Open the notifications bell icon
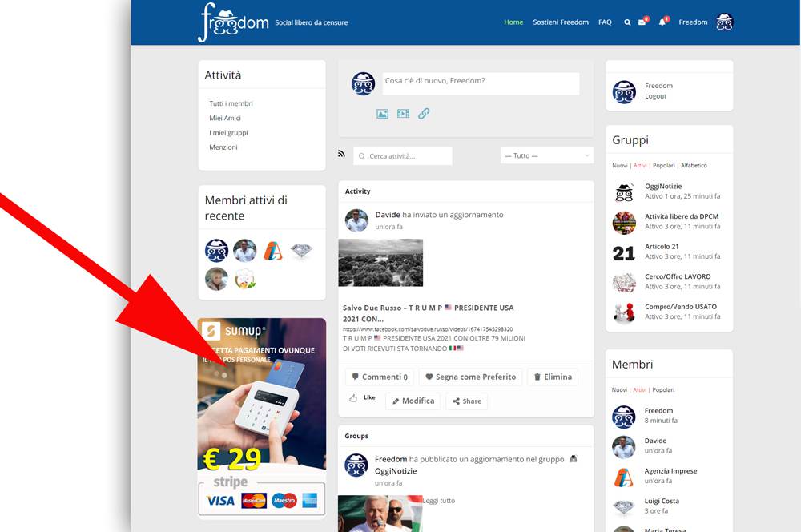Screen dimensions: 801x532 click(x=662, y=22)
